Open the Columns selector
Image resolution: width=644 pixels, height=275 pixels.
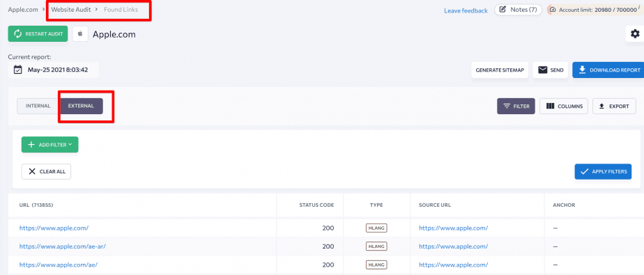click(564, 107)
